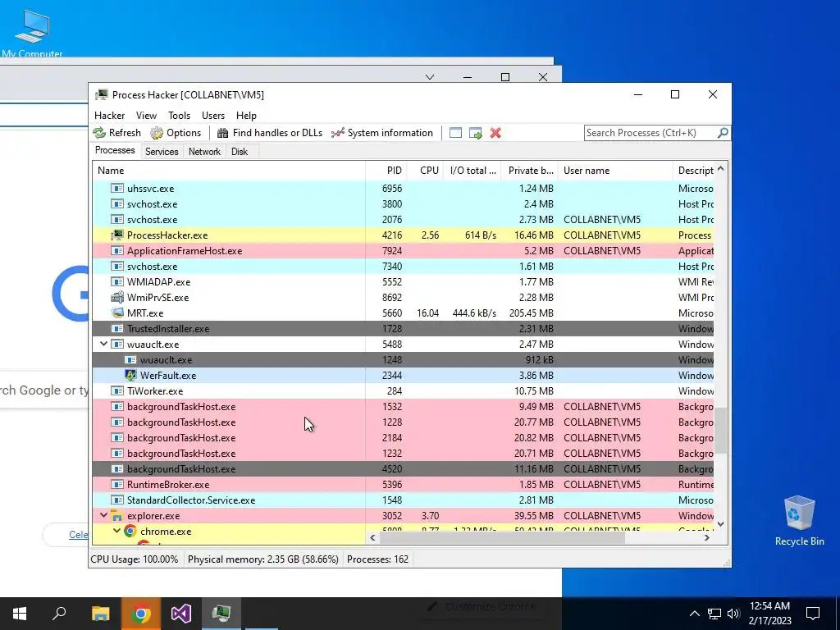Select the Processes tab

coord(115,151)
